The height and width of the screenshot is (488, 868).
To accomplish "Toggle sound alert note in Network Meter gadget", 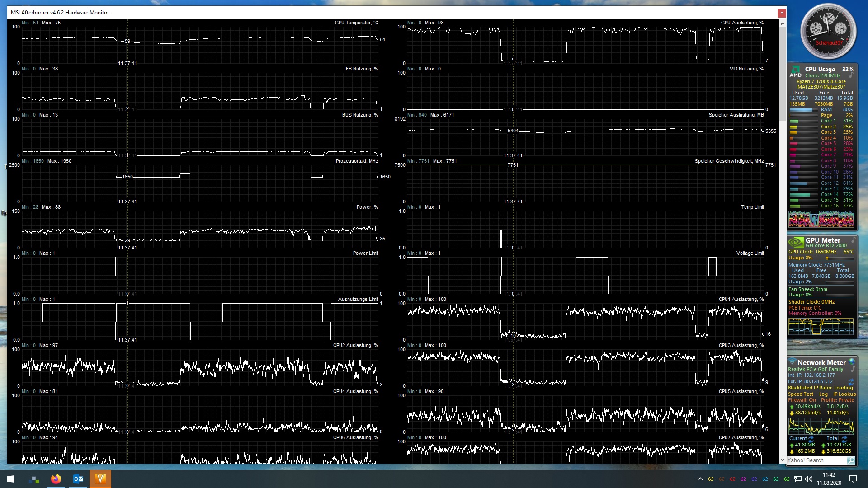I will pyautogui.click(x=853, y=369).
